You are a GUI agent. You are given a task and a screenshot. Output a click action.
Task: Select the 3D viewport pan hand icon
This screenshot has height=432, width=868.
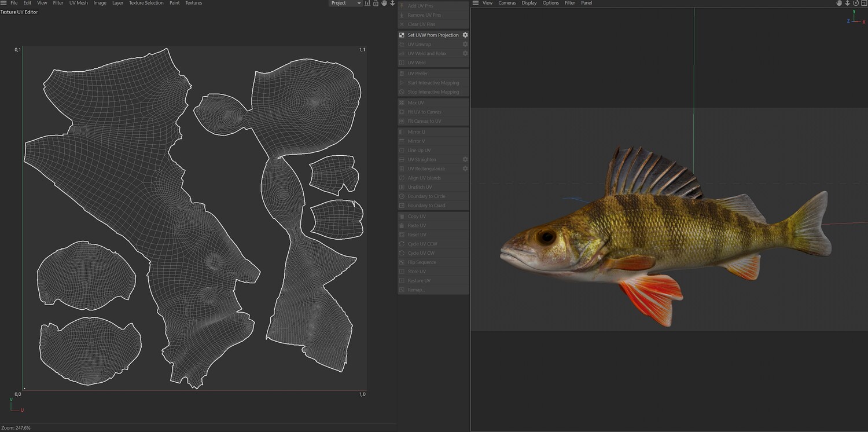pos(839,3)
